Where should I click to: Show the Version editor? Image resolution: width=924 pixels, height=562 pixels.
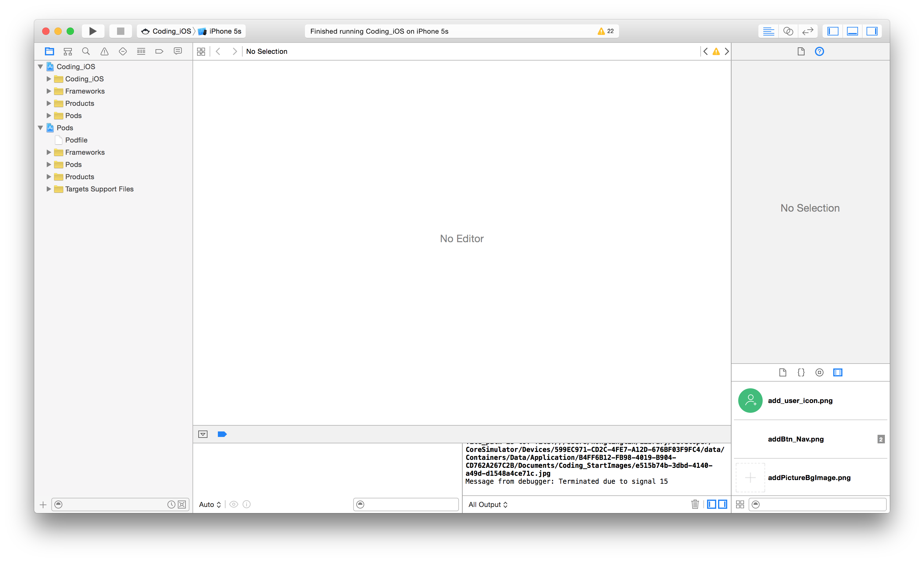tap(807, 31)
